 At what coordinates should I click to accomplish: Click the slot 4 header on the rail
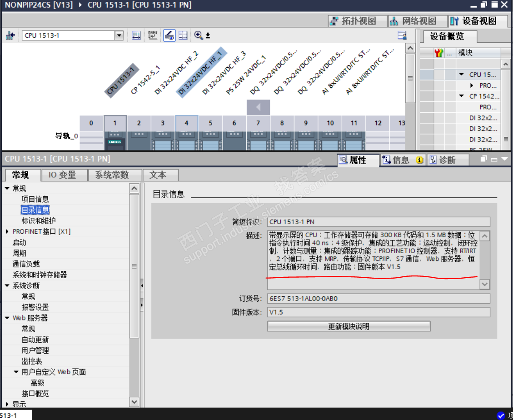[186, 123]
